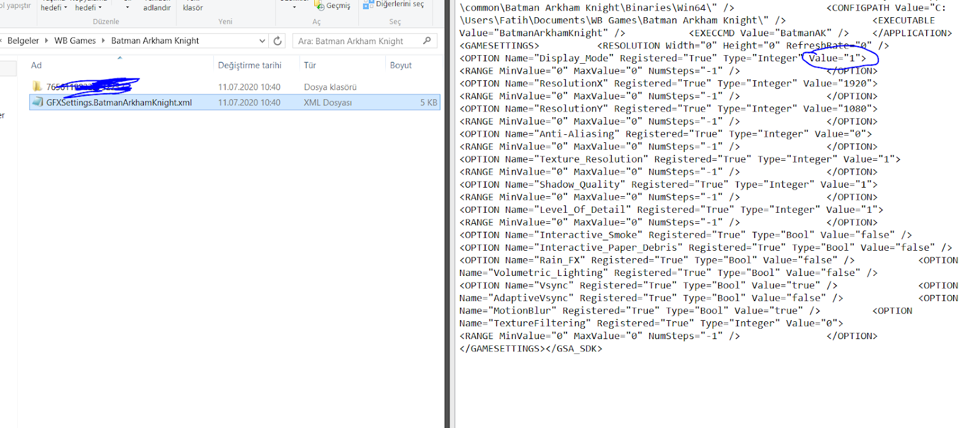Click the XML Dosyası type cell

(328, 102)
